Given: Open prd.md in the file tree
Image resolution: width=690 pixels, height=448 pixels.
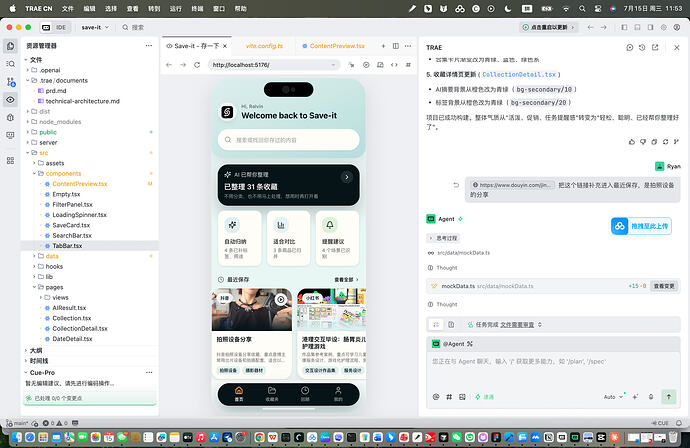Looking at the screenshot, I should [56, 91].
